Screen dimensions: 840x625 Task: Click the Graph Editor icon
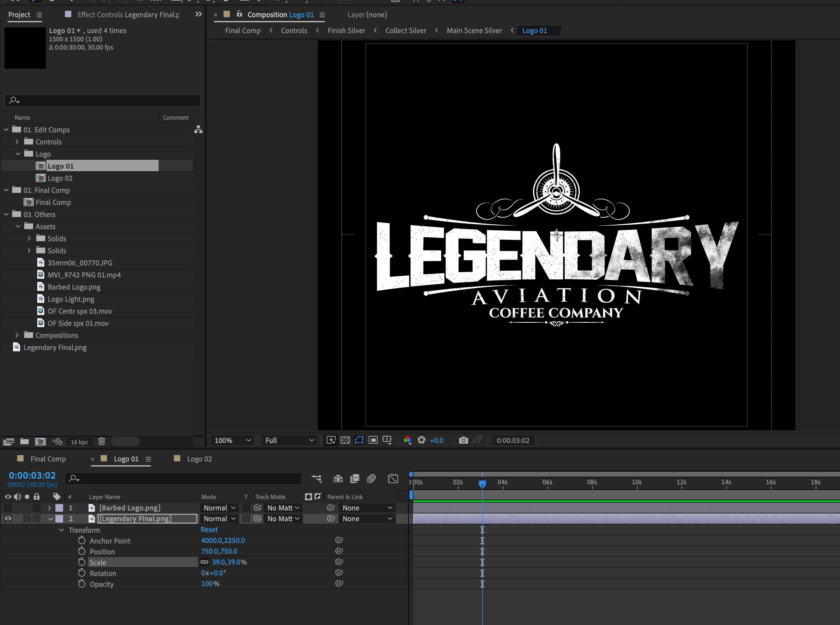coord(393,478)
